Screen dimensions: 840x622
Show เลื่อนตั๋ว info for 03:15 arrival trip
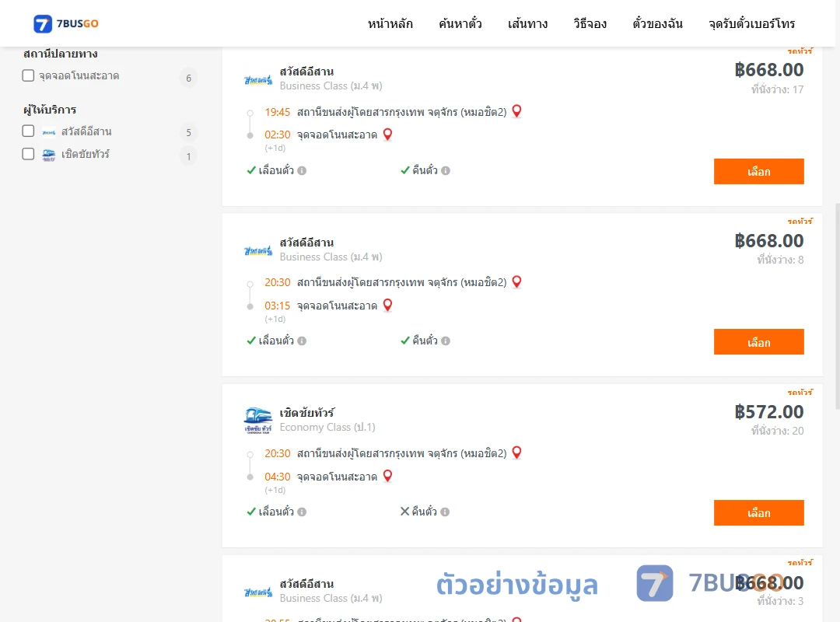(302, 341)
